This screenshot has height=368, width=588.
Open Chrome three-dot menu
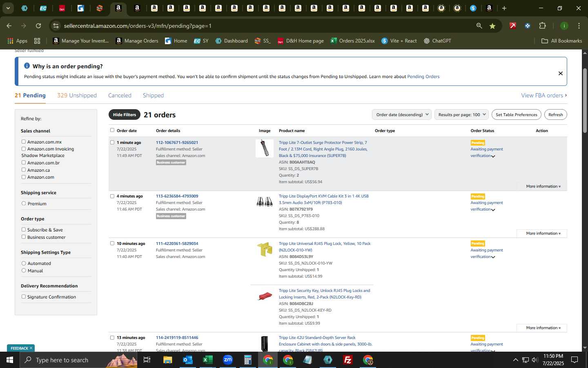(x=579, y=26)
